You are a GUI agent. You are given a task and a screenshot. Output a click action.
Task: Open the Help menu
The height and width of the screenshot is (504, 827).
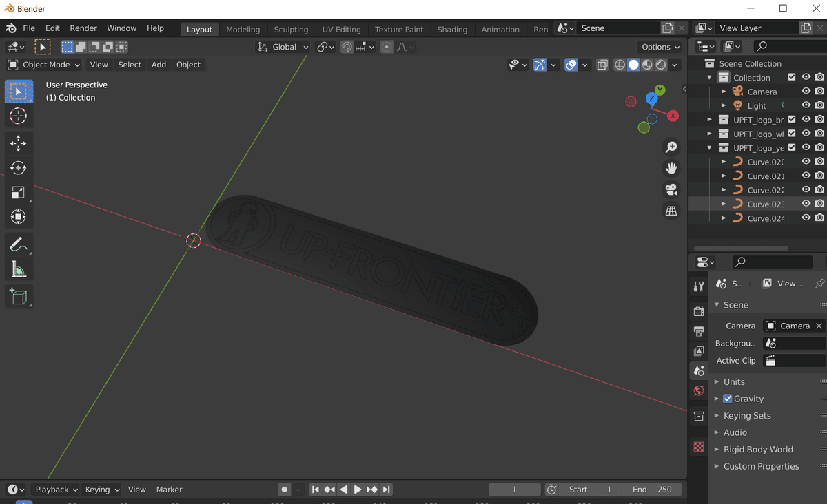(x=156, y=28)
